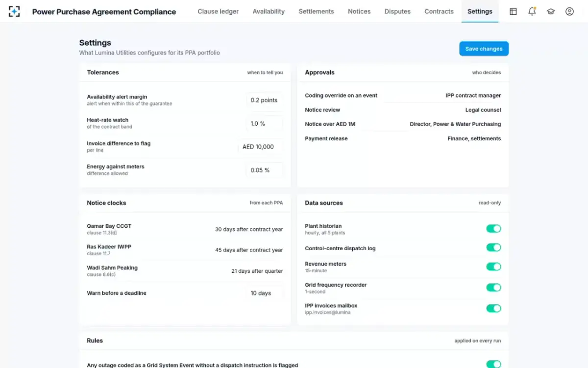This screenshot has width=588, height=368.
Task: Turn off Grid frequency recorder
Action: point(493,288)
